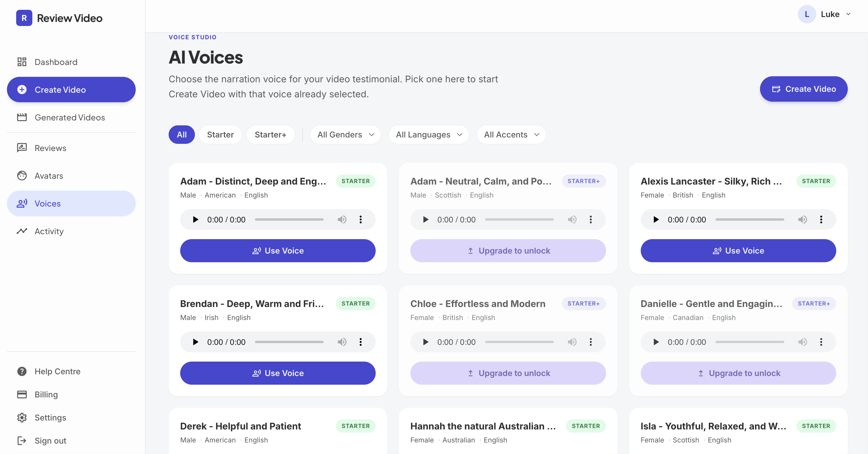Play the Adam Neutral, Calm voice sample

tap(426, 220)
